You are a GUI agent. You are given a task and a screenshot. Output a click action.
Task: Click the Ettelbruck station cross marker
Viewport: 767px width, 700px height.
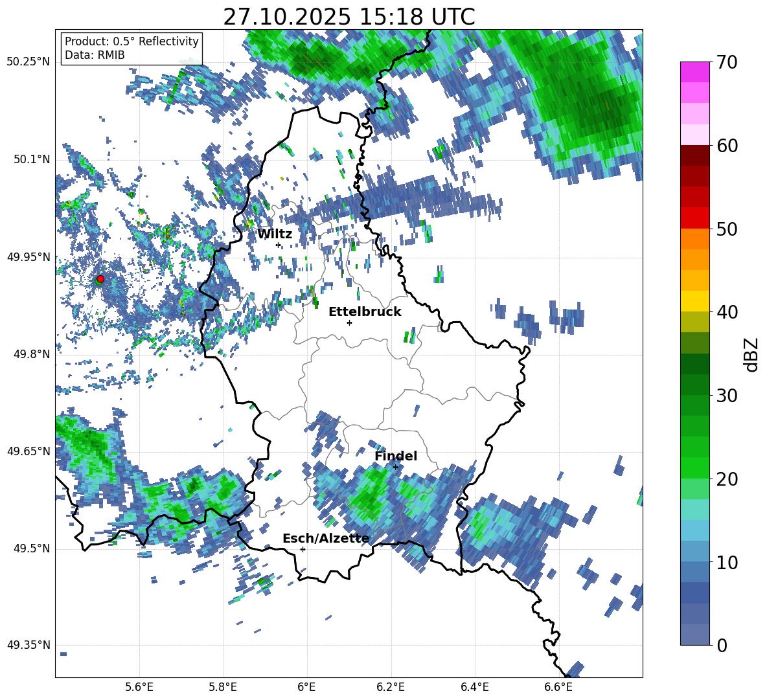(349, 322)
